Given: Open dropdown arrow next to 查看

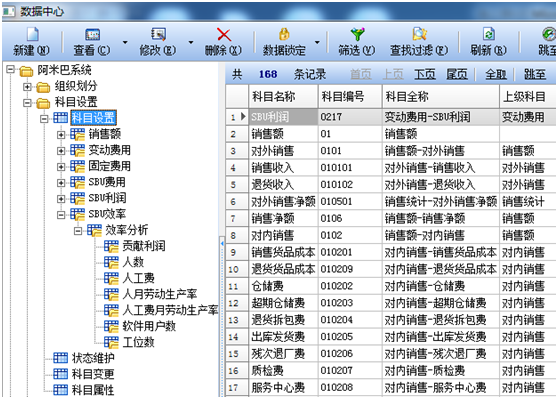Looking at the screenshot, I should pos(125,42).
